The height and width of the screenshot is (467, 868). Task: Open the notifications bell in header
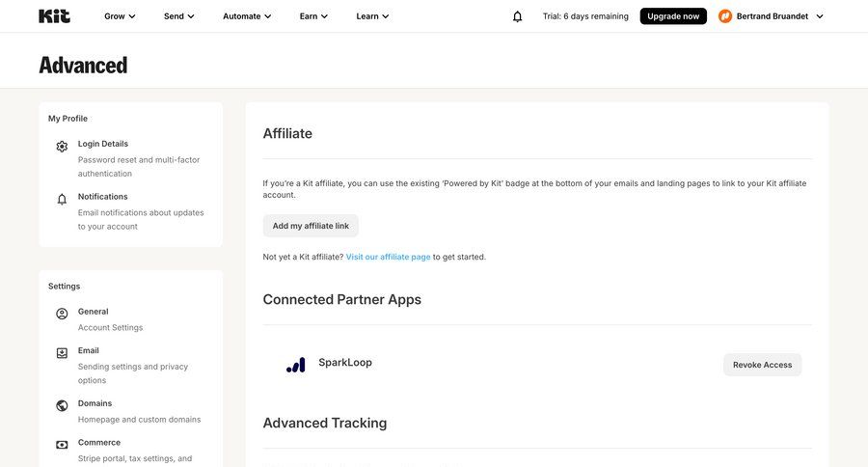(x=517, y=16)
